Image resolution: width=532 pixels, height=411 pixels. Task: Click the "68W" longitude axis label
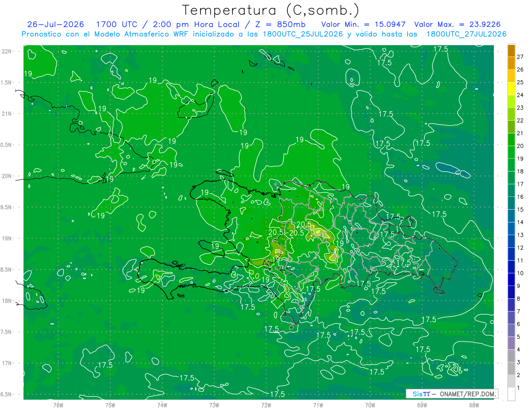point(474,405)
